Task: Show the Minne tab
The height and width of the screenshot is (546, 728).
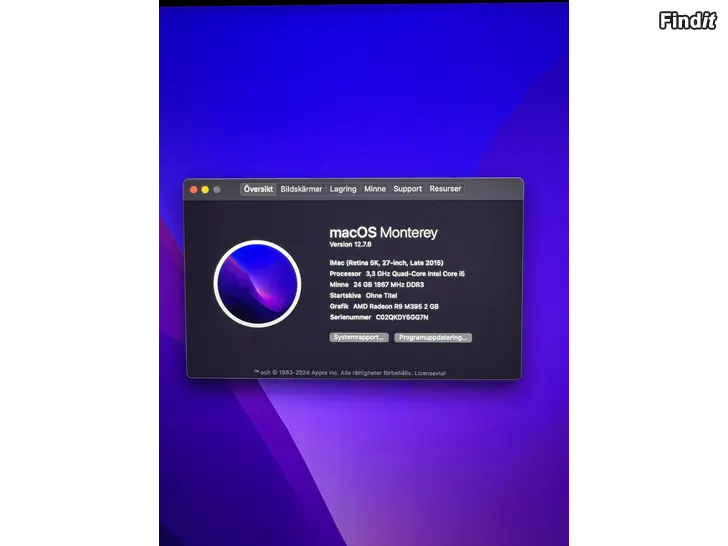Action: coord(375,189)
